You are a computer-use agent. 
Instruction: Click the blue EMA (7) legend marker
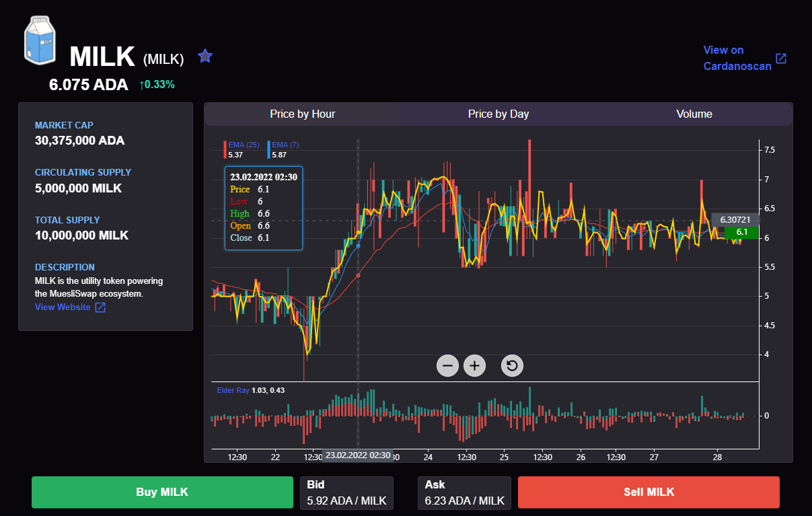point(269,149)
